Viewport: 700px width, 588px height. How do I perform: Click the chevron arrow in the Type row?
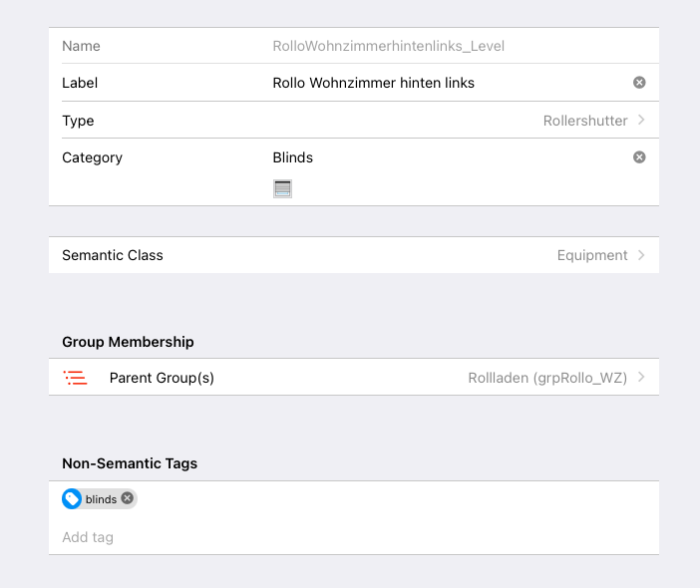click(641, 121)
